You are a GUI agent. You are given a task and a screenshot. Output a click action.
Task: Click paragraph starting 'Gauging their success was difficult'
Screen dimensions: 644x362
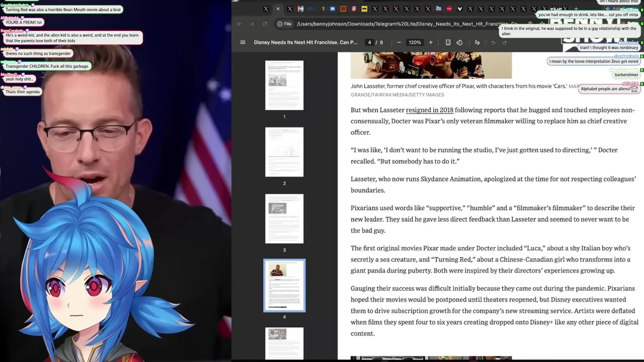495,311
